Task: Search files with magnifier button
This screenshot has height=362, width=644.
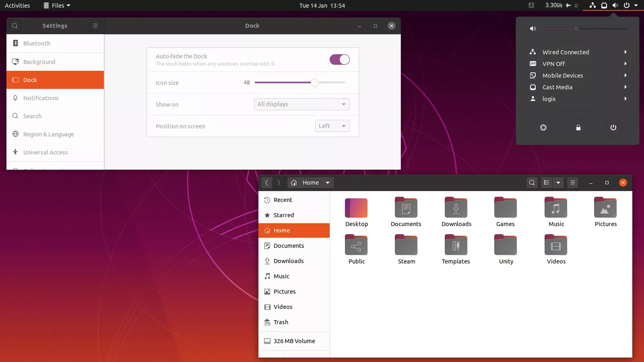Action: click(x=532, y=183)
